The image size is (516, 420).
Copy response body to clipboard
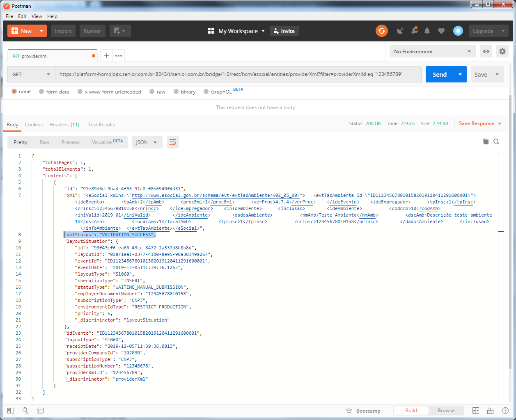[486, 142]
